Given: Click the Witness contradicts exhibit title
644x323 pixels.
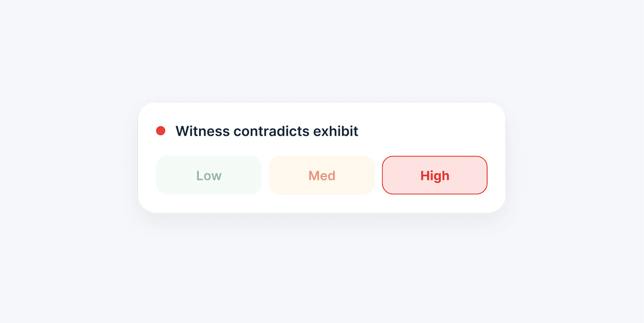Looking at the screenshot, I should [x=267, y=131].
